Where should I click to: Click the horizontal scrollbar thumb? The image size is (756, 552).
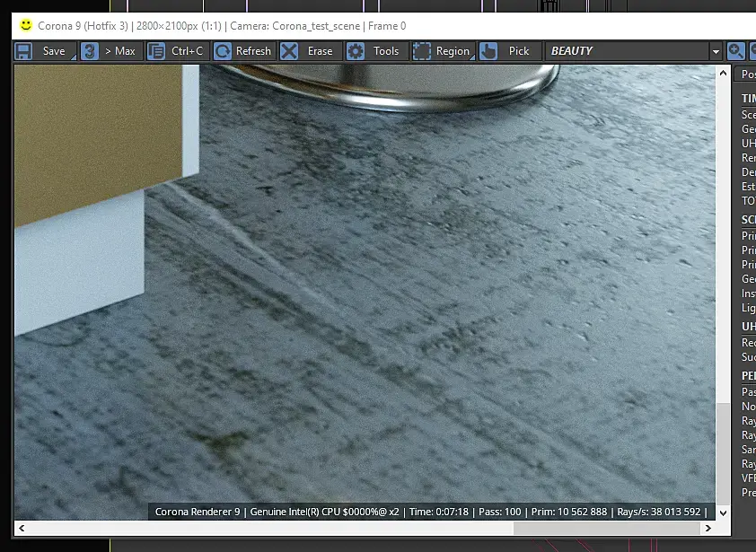click(607, 529)
